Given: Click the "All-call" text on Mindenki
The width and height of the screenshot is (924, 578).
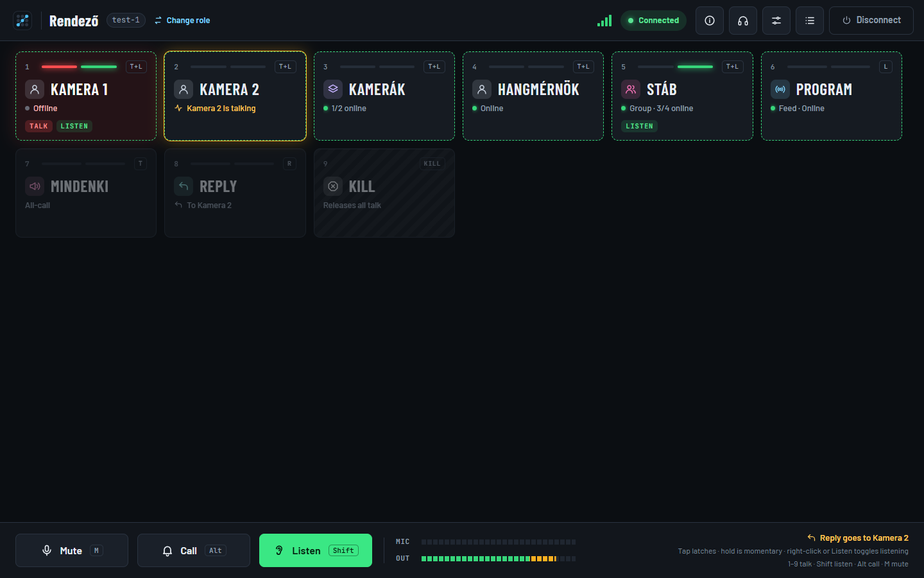Looking at the screenshot, I should click(x=37, y=206).
